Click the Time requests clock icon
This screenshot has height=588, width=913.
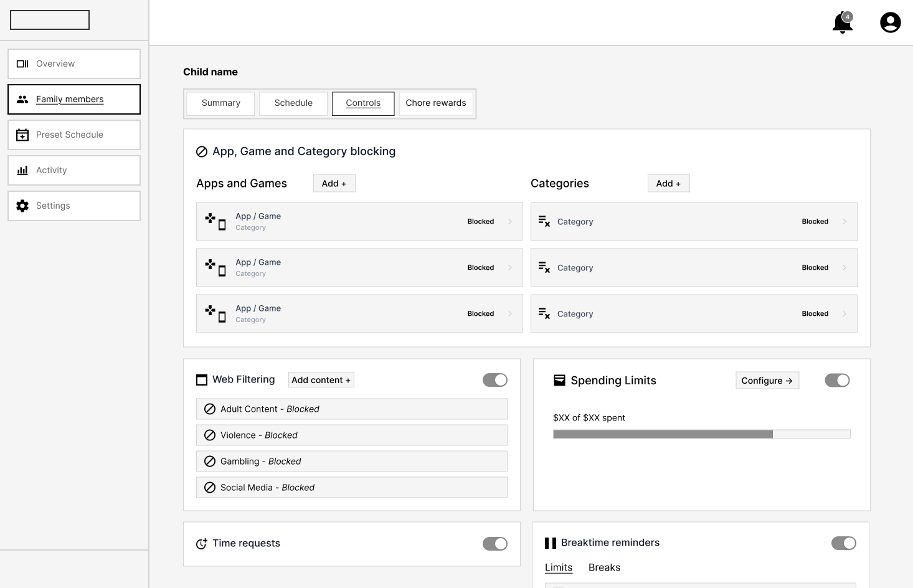coord(202,544)
